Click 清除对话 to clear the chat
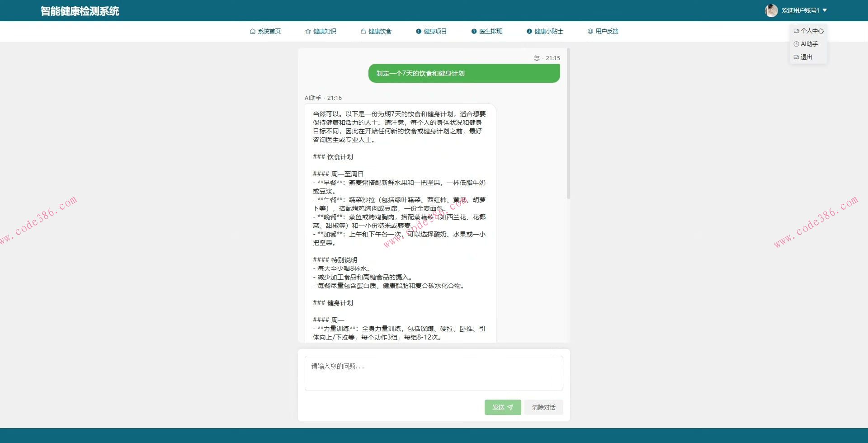Screen dimensions: 868x443 coord(543,407)
